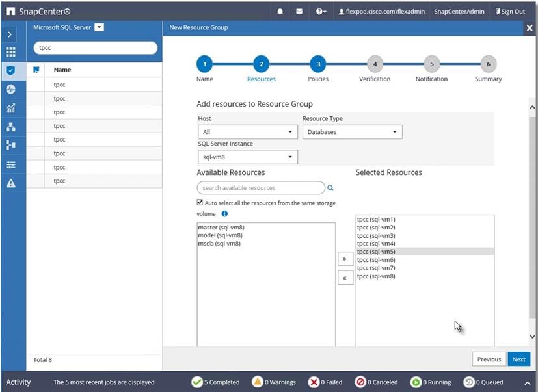The height and width of the screenshot is (392, 538).
Task: Open the Dashboard grid icon
Action: [x=10, y=52]
